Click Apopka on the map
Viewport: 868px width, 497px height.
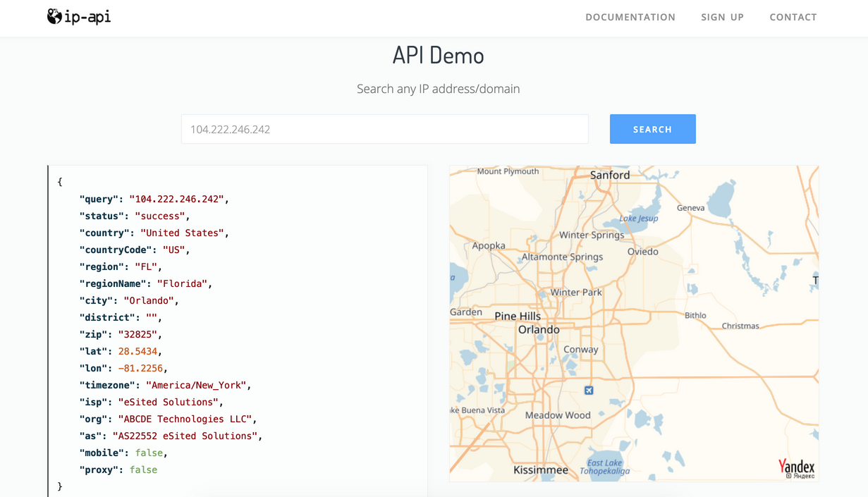[489, 245]
